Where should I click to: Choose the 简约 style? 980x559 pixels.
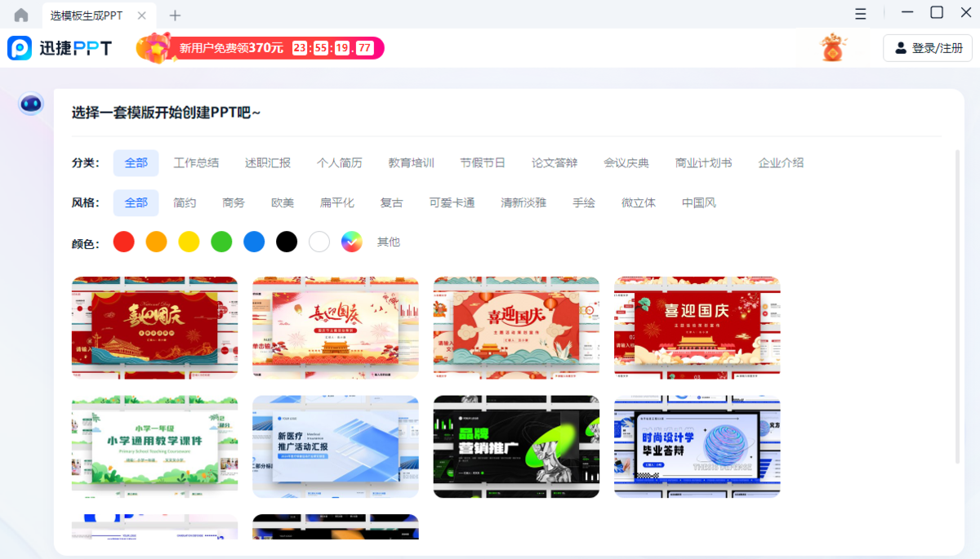click(185, 202)
